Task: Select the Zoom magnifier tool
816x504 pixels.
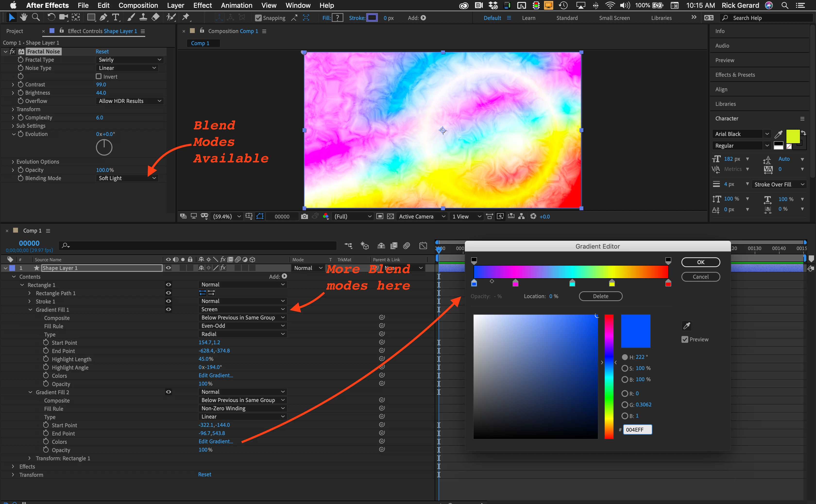Action: pyautogui.click(x=36, y=17)
